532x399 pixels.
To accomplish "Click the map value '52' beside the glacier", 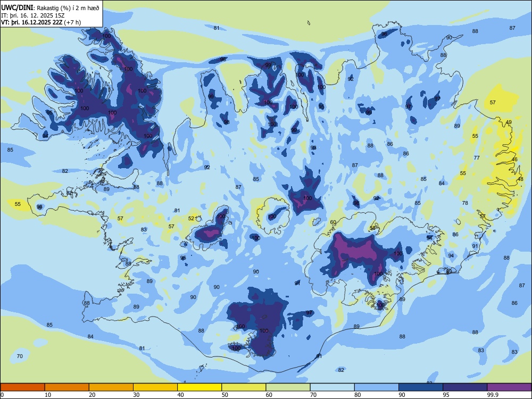I will (x=191, y=219).
